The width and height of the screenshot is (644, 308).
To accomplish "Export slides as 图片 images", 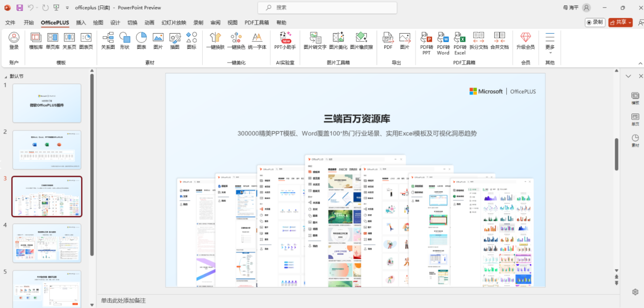I will (405, 41).
